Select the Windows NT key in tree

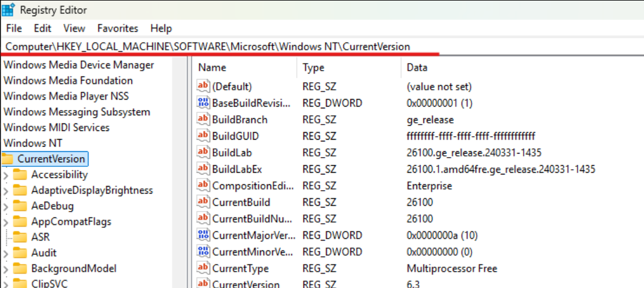(33, 143)
